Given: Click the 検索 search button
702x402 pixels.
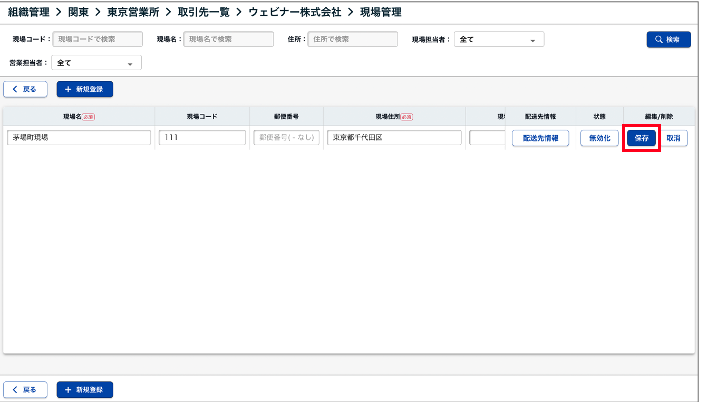Looking at the screenshot, I should pyautogui.click(x=668, y=40).
